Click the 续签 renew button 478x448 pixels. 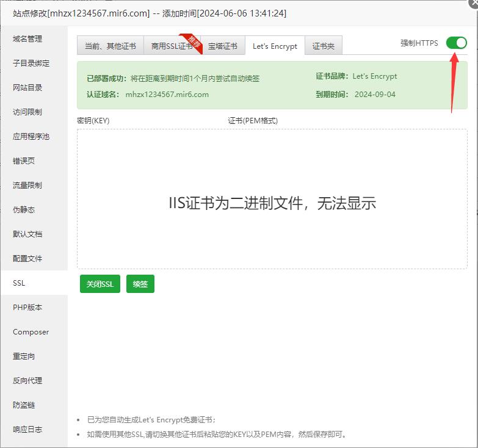pyautogui.click(x=140, y=284)
